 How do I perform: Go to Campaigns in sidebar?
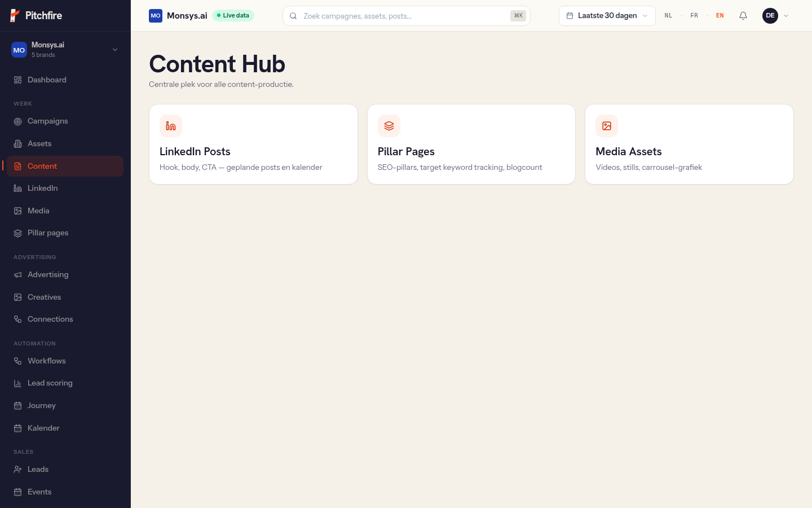[x=65, y=121]
